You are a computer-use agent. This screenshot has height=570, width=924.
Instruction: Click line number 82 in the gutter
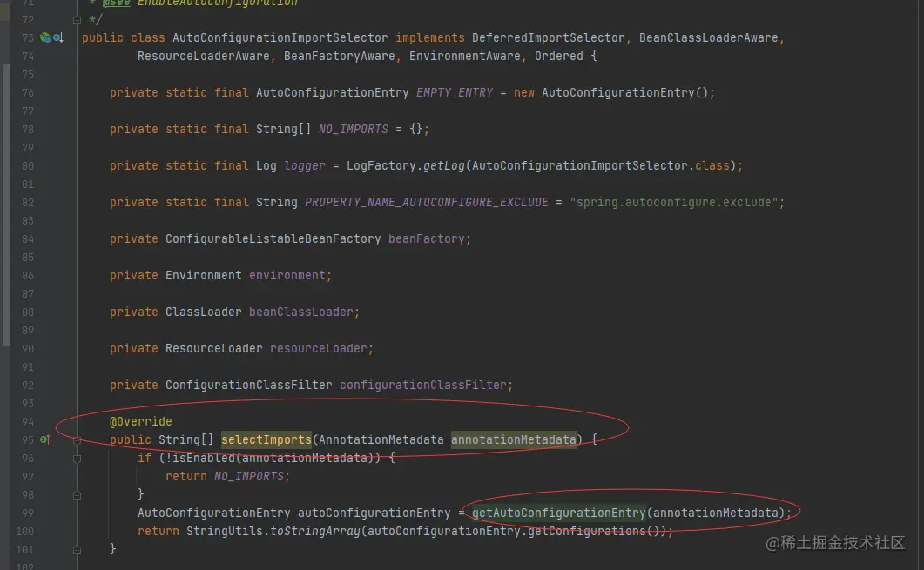27,202
